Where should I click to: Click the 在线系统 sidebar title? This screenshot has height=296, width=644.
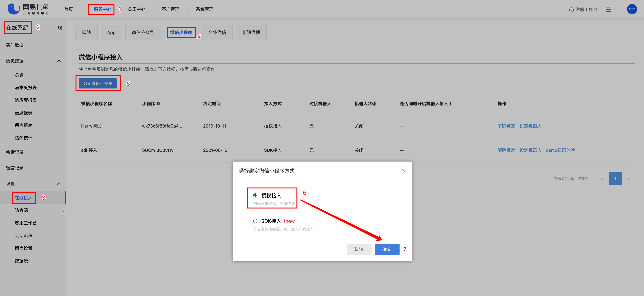tap(17, 28)
